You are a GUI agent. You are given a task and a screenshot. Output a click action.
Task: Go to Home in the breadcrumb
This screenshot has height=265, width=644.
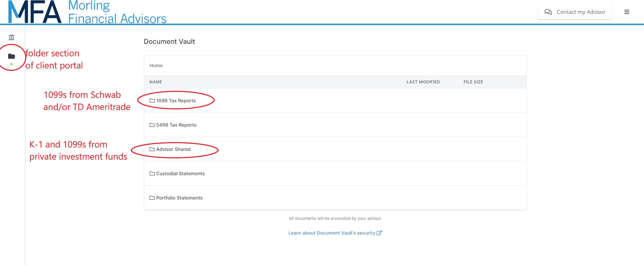click(156, 65)
